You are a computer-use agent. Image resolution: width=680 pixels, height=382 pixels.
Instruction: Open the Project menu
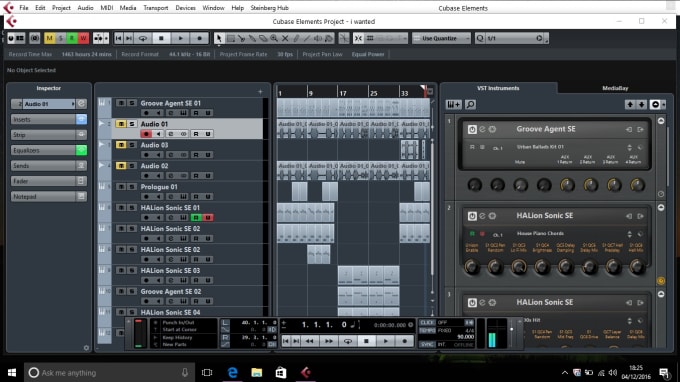point(61,8)
